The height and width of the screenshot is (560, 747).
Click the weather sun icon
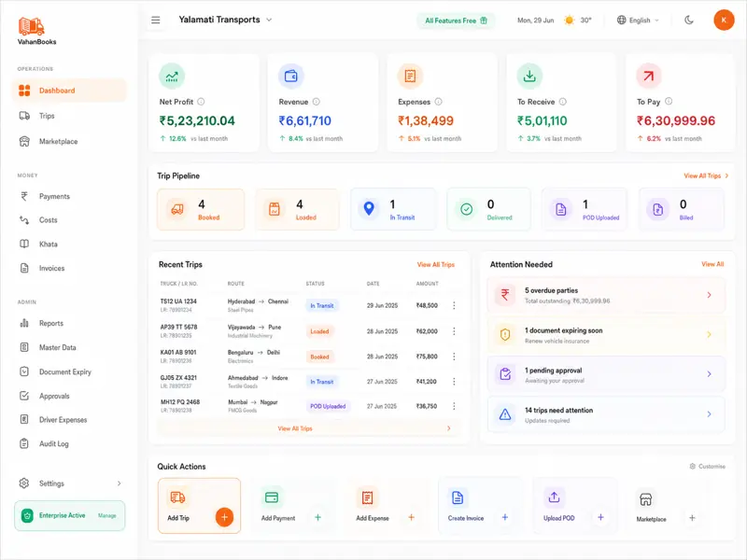(x=569, y=20)
